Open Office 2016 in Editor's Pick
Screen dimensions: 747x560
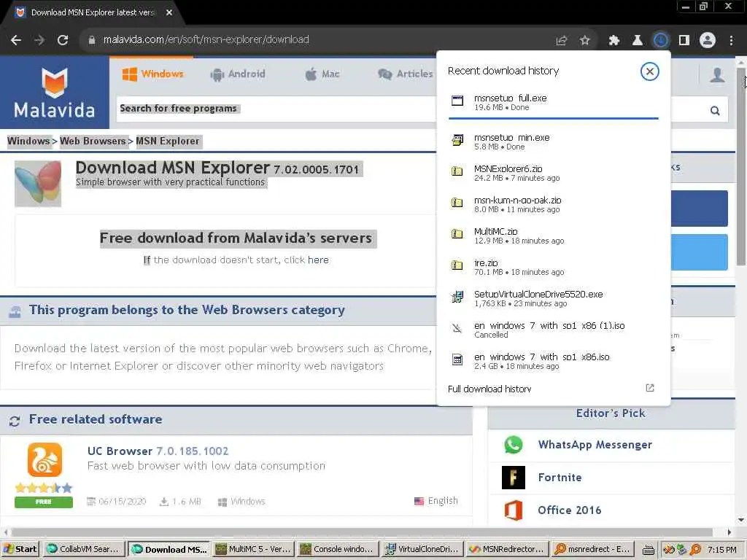tap(569, 510)
